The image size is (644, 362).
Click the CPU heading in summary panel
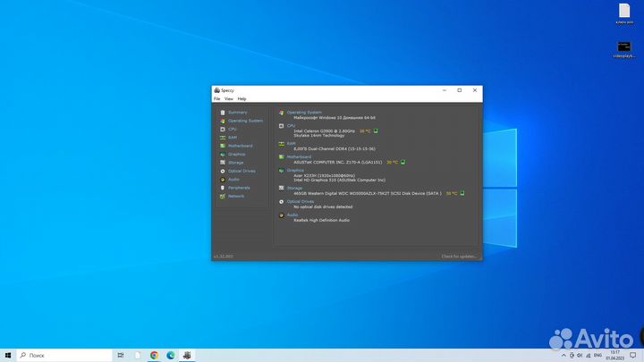pos(292,126)
